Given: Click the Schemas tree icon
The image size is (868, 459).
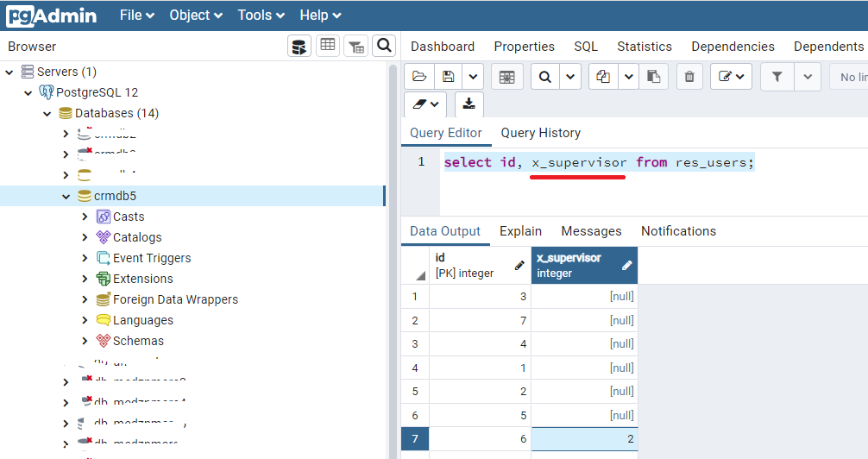Looking at the screenshot, I should pyautogui.click(x=103, y=341).
